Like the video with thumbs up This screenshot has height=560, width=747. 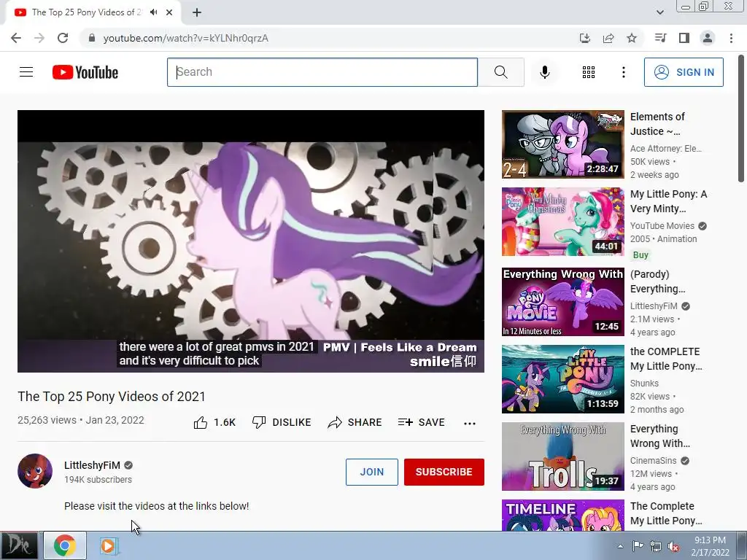(x=214, y=422)
